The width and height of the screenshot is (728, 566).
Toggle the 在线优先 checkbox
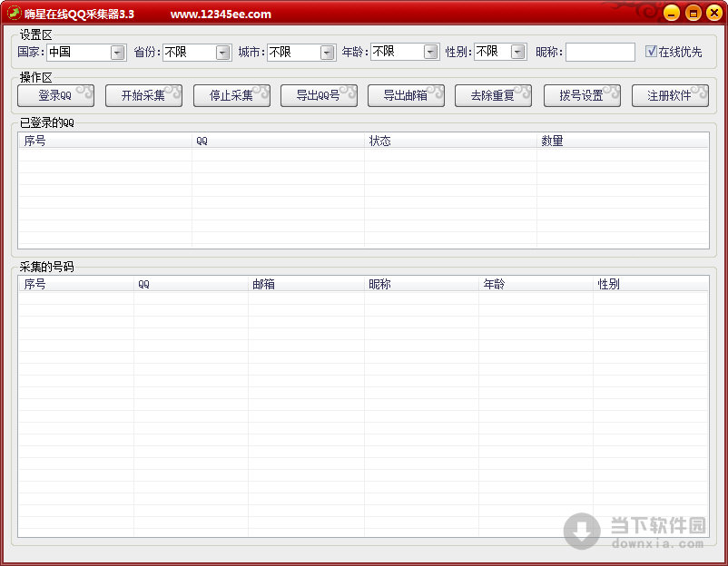click(651, 52)
